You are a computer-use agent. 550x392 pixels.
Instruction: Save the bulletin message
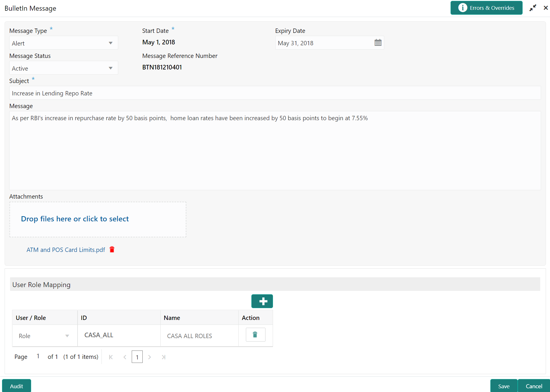pos(504,386)
